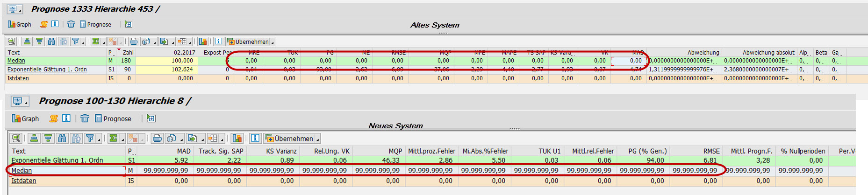
Task: Open the layout selection dropdown in Prognose 1333 toolbar
Action: point(190,43)
